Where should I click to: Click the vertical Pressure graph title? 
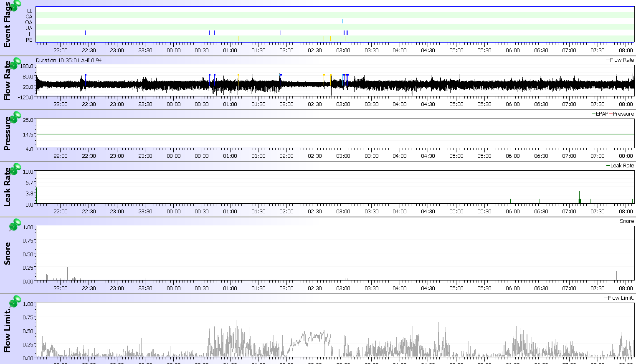click(x=7, y=134)
